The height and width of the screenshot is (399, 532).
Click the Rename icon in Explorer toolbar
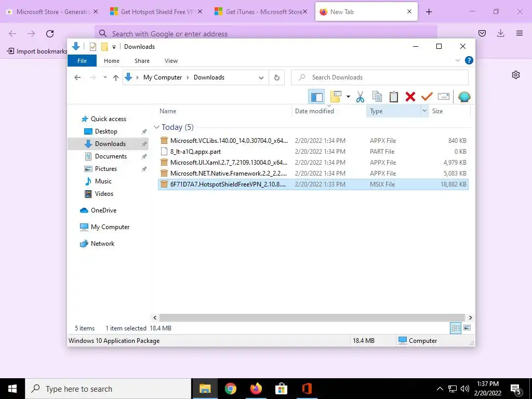[x=444, y=97]
